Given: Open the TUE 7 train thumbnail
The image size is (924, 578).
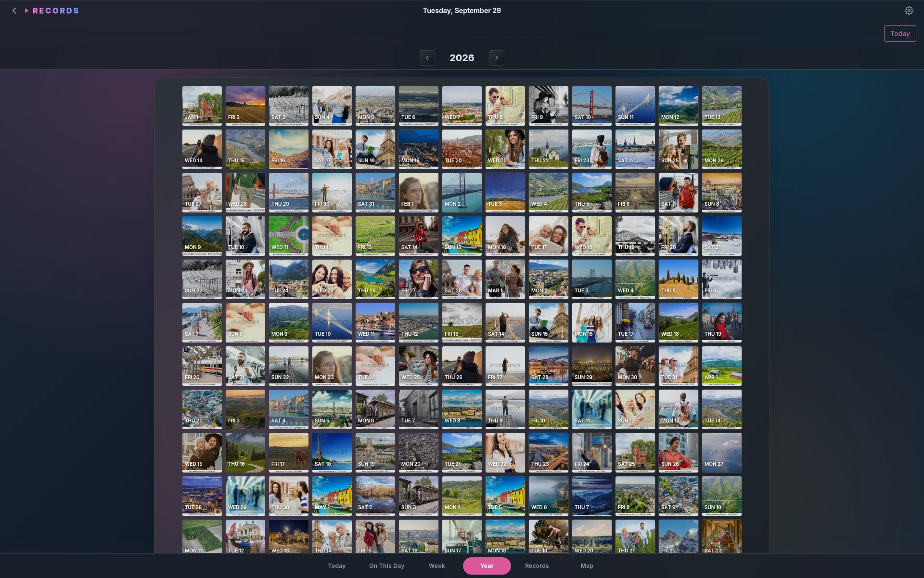Looking at the screenshot, I should tap(419, 409).
